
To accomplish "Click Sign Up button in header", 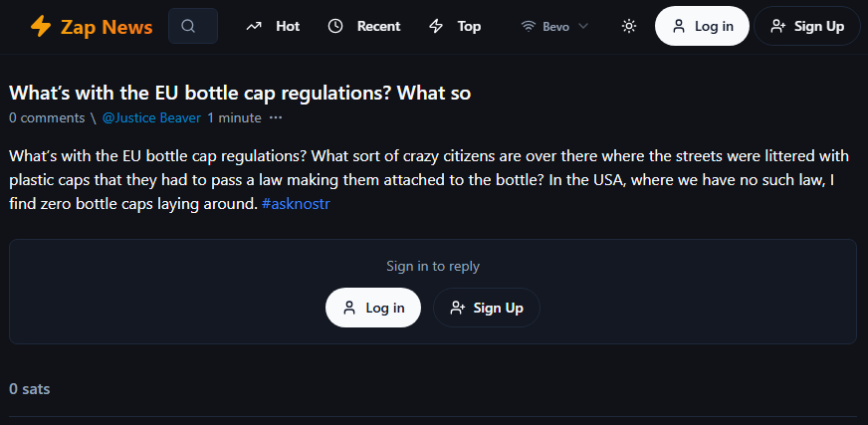I will [806, 26].
